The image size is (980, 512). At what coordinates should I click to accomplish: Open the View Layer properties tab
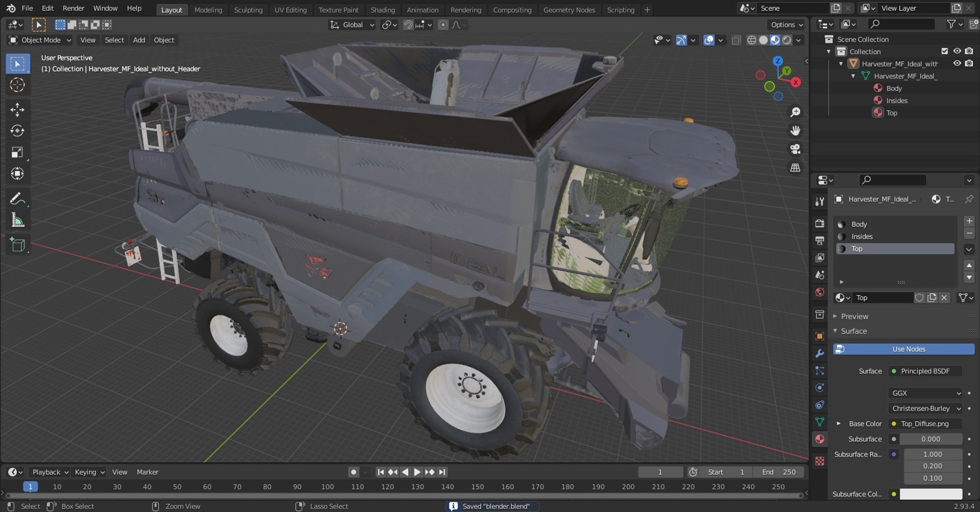click(820, 258)
